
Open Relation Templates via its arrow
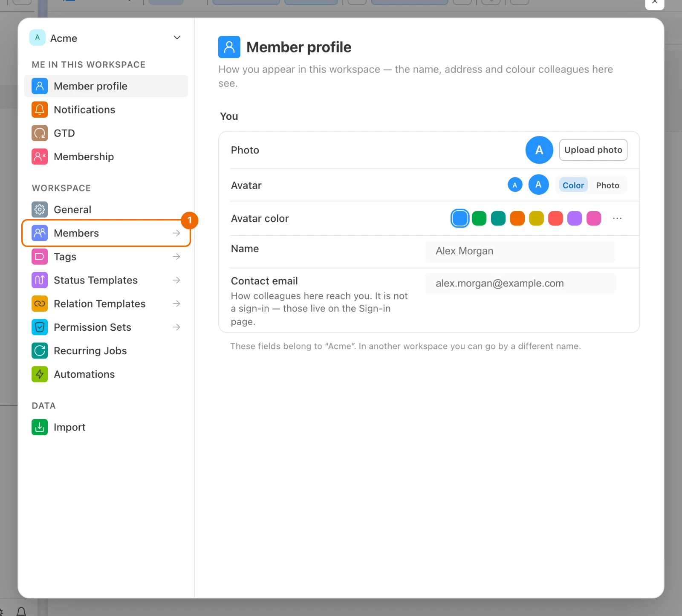176,304
